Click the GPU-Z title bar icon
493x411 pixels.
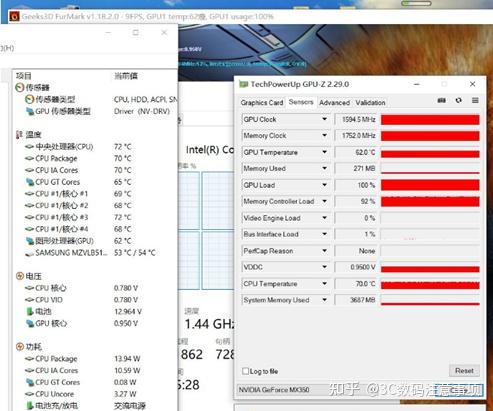click(244, 84)
